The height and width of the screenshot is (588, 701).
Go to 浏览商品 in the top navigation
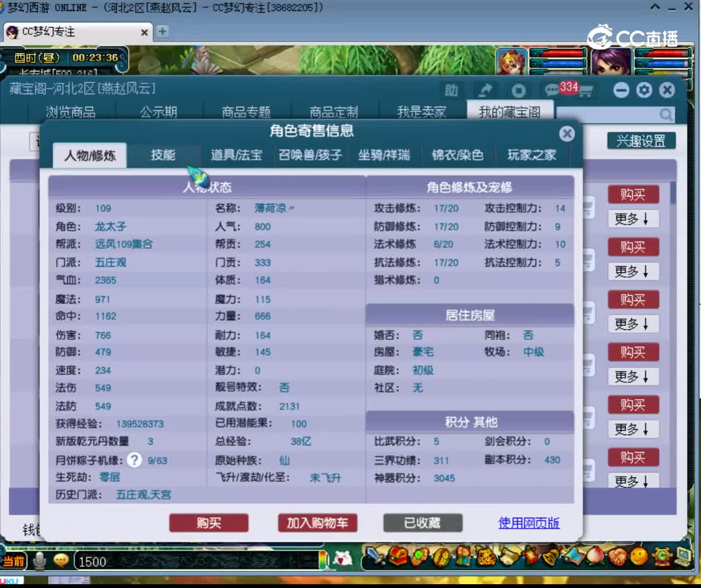point(71,112)
